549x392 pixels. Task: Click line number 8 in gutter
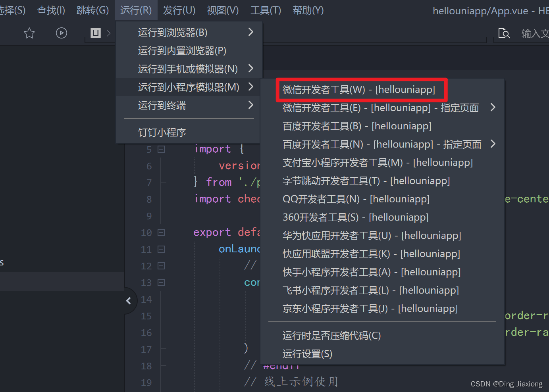point(149,200)
